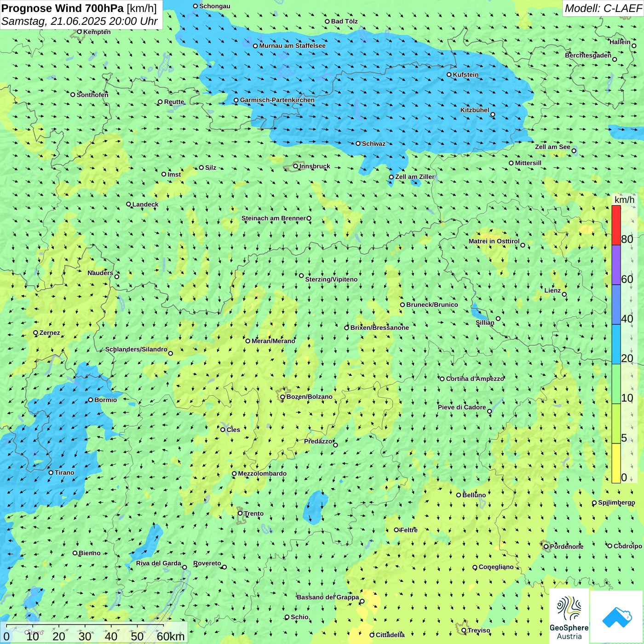
Task: Click the Treviso city marker
Action: click(464, 631)
